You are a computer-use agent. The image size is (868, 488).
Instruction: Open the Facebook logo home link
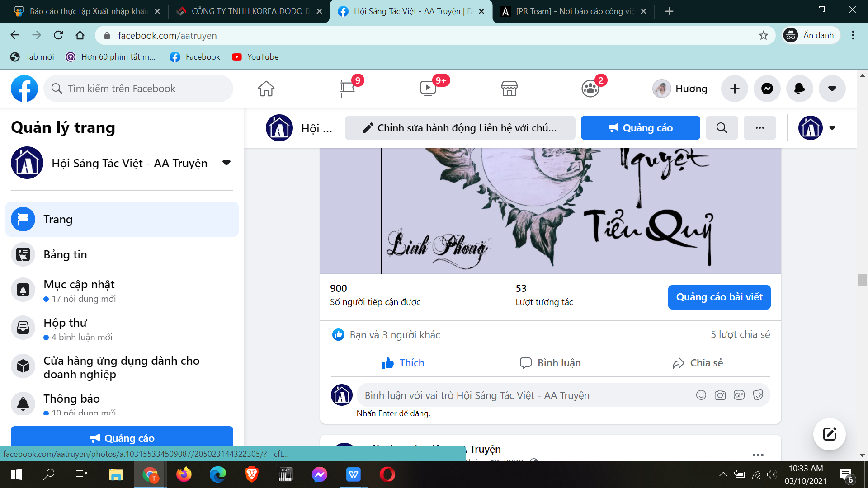click(x=24, y=89)
